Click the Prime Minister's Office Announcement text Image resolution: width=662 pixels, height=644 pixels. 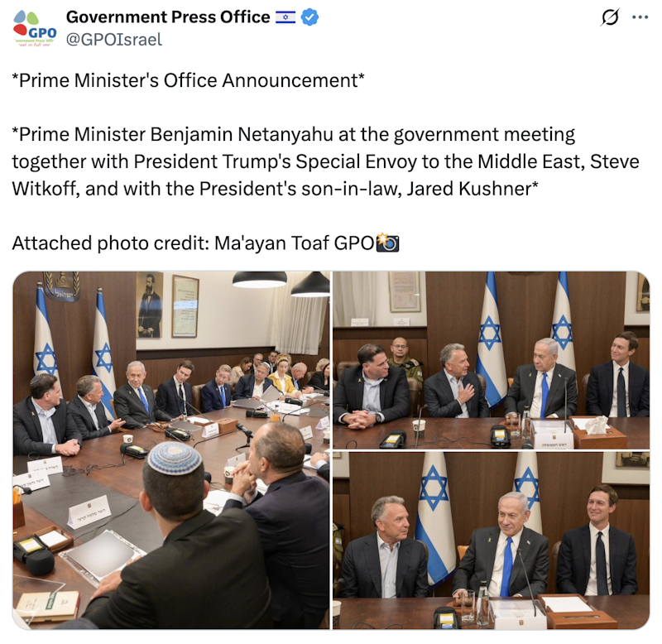(189, 80)
